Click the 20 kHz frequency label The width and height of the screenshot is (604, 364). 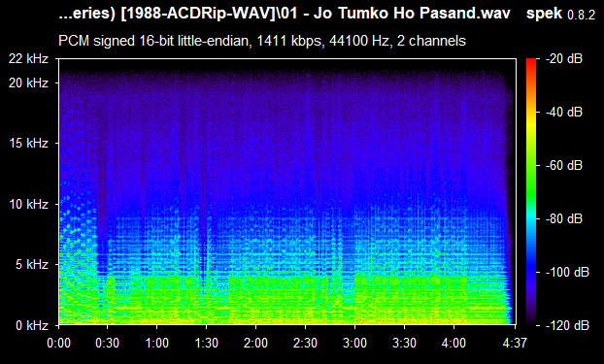click(29, 83)
